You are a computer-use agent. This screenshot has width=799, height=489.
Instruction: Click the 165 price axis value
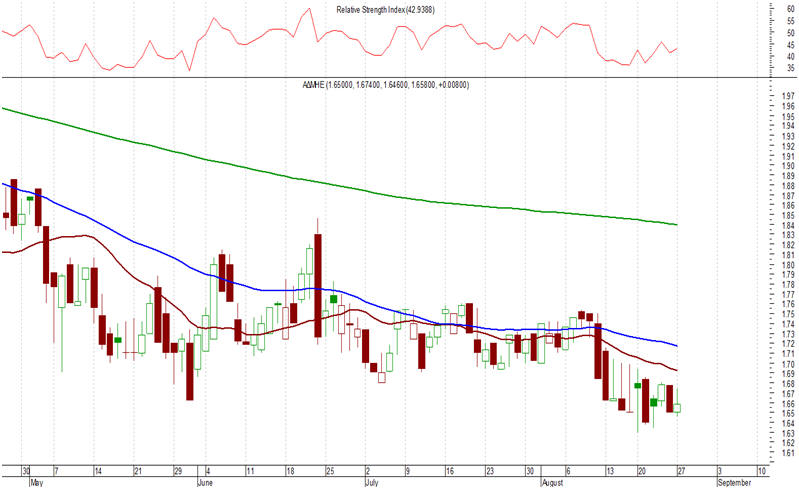pos(788,413)
